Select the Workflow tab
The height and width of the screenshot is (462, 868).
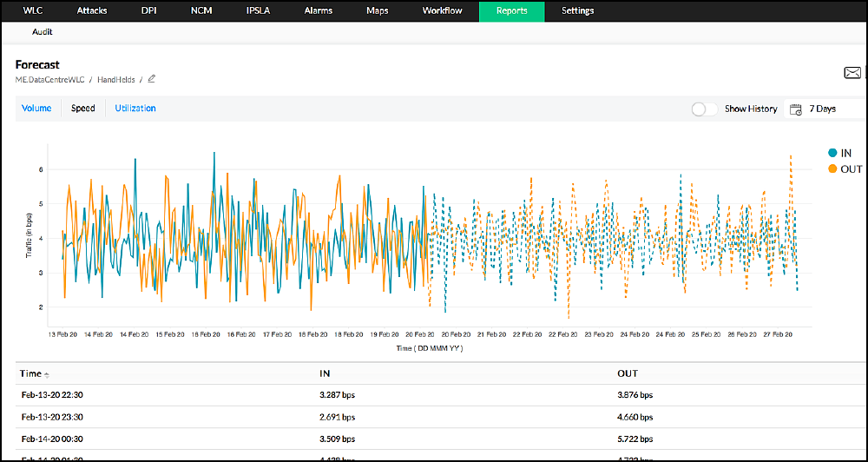click(442, 11)
